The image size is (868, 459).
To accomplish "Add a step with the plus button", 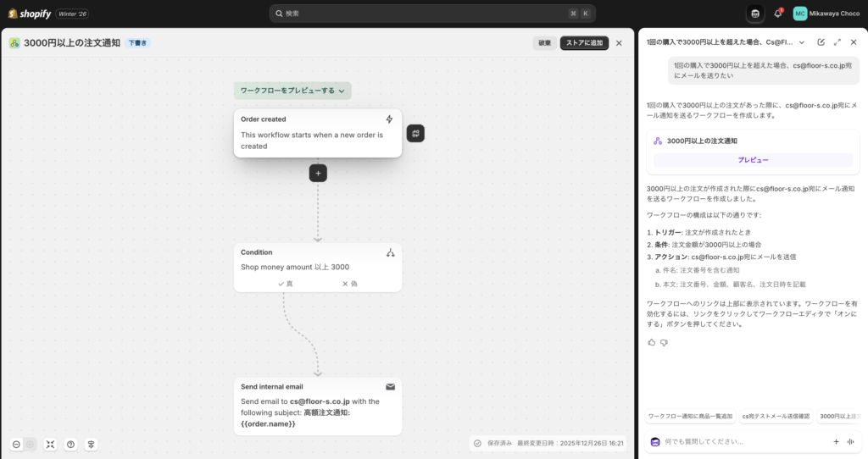I will coord(318,173).
